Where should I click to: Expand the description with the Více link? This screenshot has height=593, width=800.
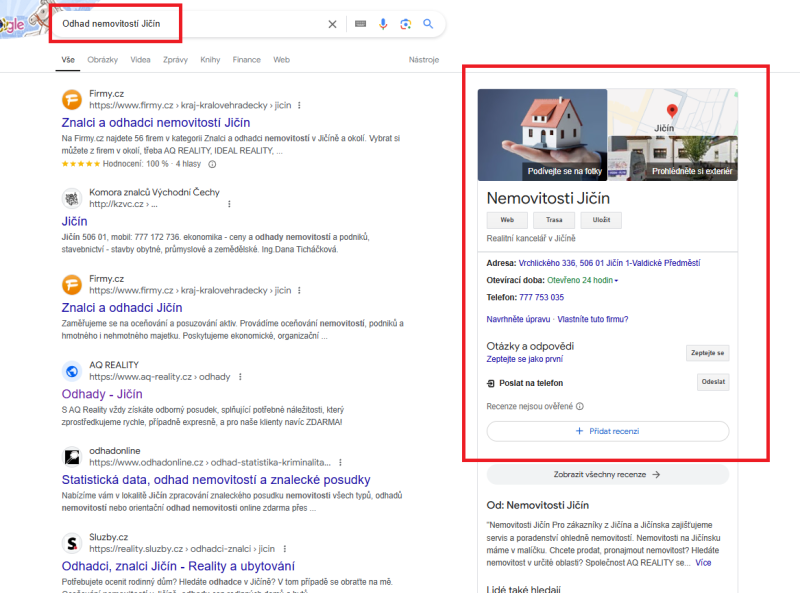tap(703, 562)
